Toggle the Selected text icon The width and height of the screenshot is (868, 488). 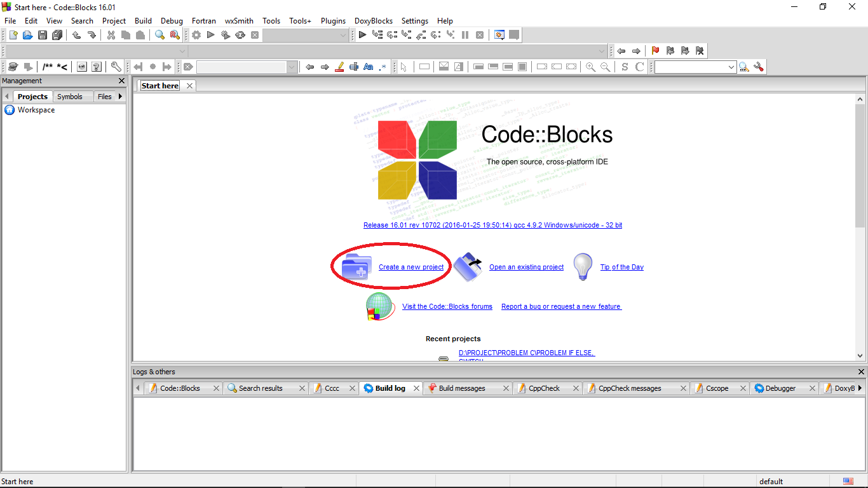(x=354, y=67)
